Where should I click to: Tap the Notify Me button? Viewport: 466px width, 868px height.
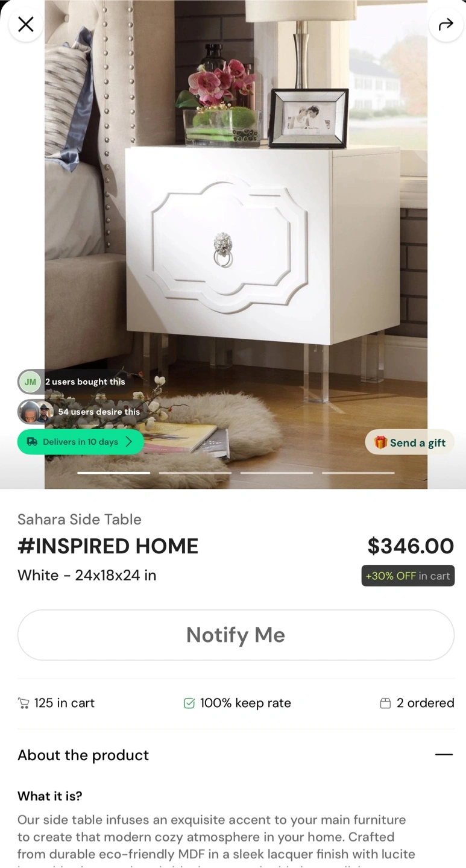(x=236, y=635)
